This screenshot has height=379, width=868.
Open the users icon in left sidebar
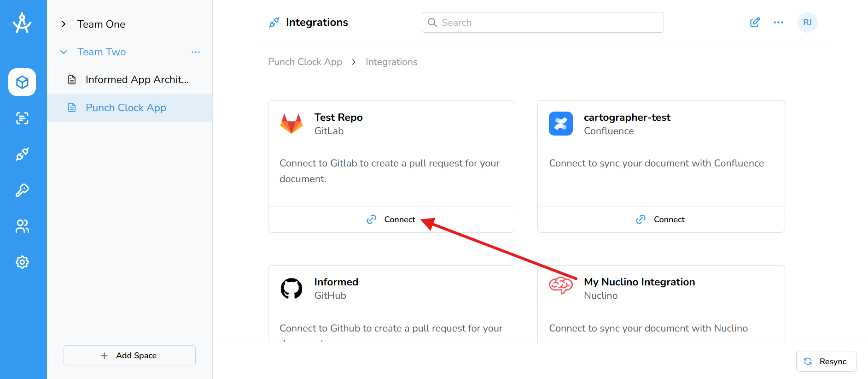pos(22,226)
